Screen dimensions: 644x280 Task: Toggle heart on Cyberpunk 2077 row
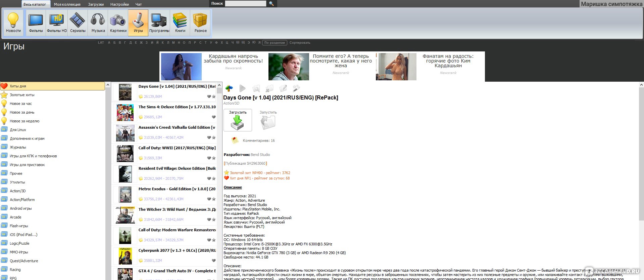213,261
